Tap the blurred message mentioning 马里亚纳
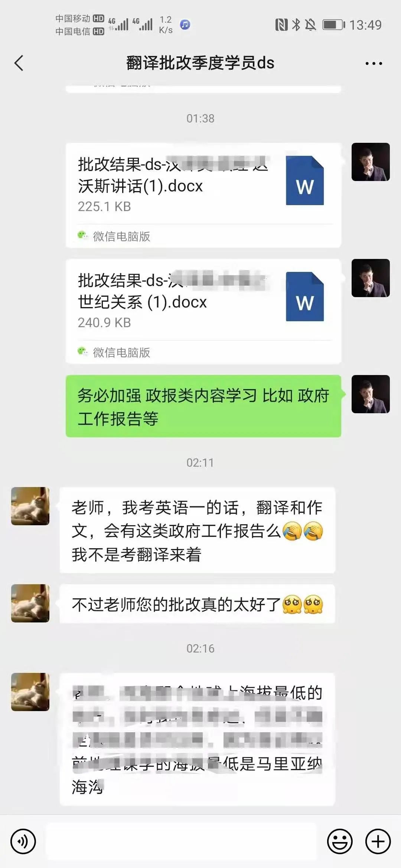Viewport: 401px width, 868px height. 197,739
